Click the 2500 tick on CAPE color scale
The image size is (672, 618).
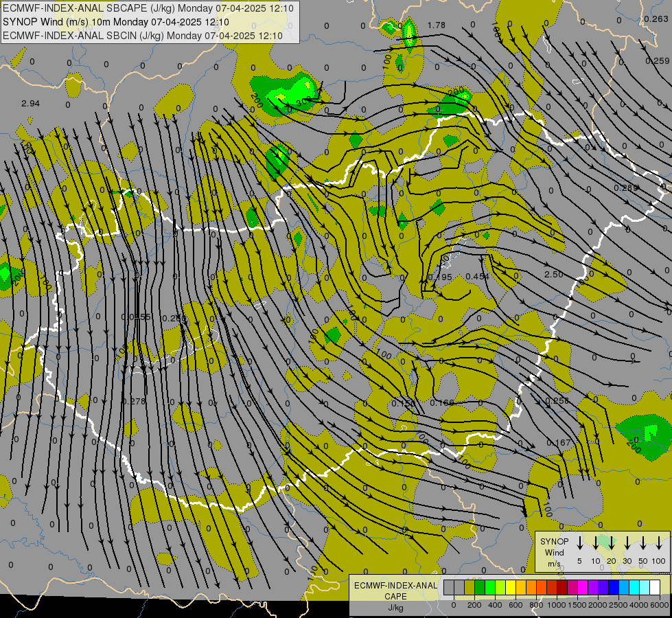coord(618,605)
